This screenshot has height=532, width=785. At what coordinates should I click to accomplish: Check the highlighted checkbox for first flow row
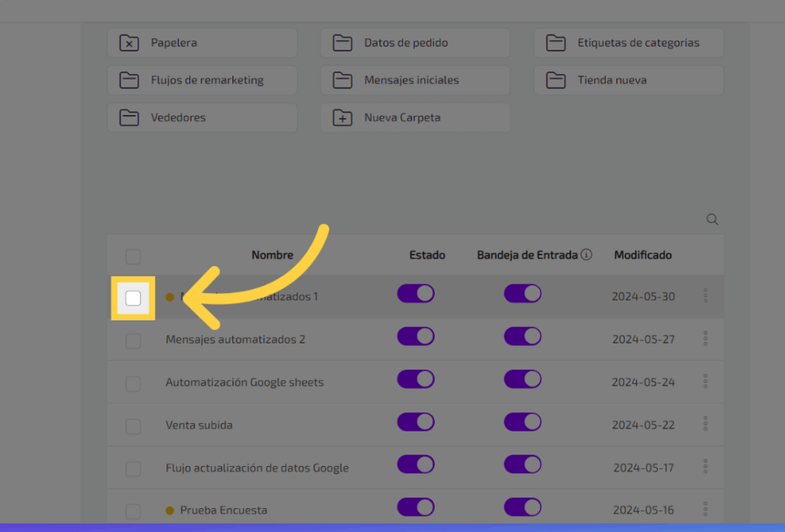pyautogui.click(x=133, y=298)
